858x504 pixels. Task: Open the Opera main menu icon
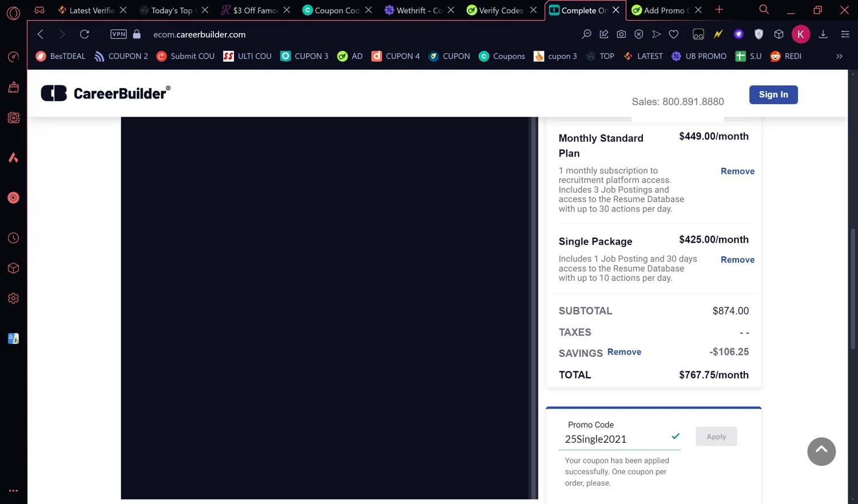[13, 12]
